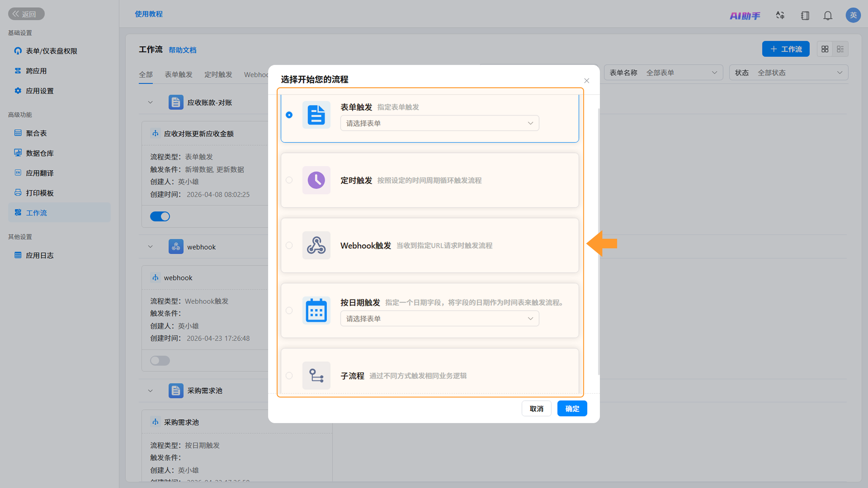Open the 使用教程 link
Screen dimensions: 868x488
(149, 14)
